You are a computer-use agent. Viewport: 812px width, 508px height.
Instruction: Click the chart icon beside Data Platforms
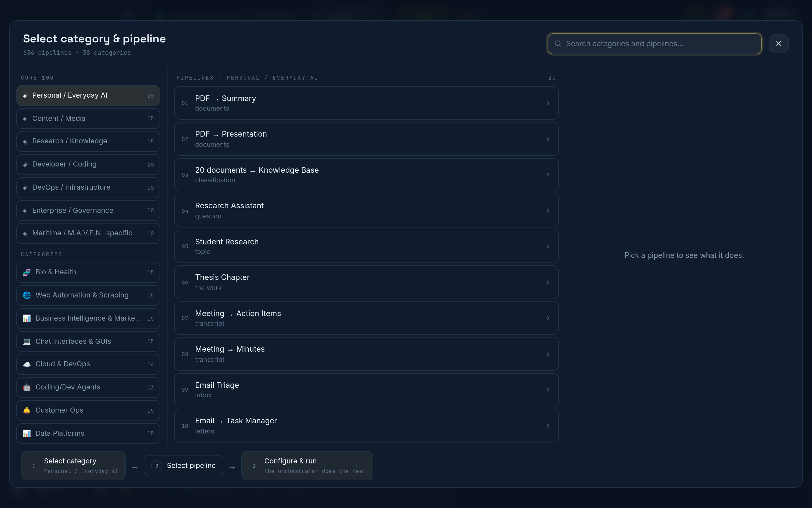tap(27, 433)
